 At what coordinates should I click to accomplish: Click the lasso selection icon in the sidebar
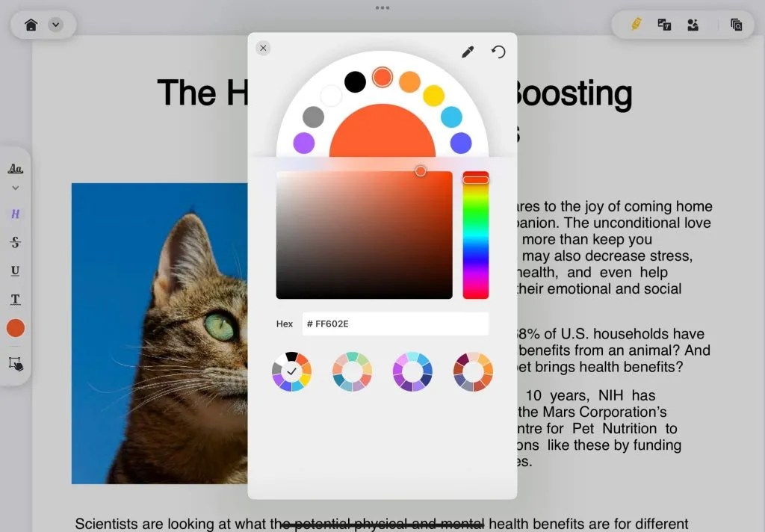(15, 363)
